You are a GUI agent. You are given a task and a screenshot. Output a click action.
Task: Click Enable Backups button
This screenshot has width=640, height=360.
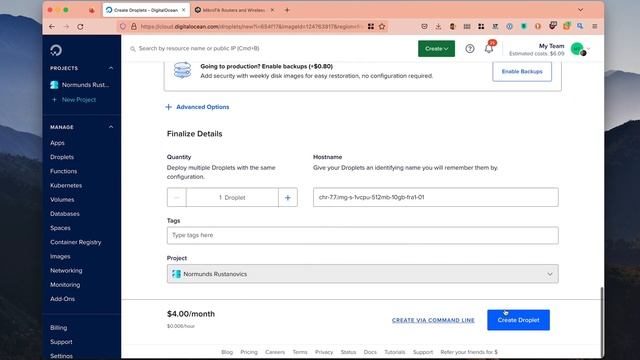click(522, 71)
